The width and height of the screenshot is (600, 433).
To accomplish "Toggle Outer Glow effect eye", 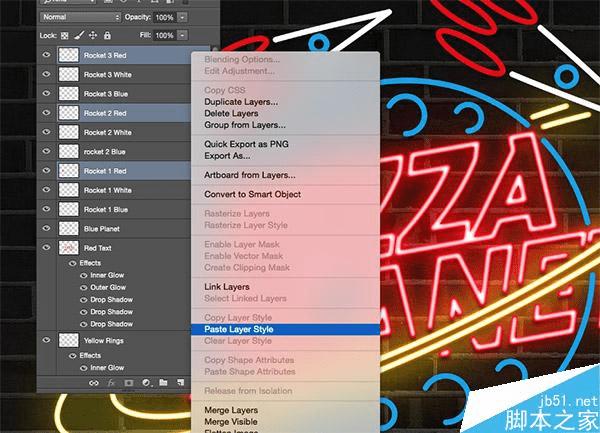I will tap(83, 288).
